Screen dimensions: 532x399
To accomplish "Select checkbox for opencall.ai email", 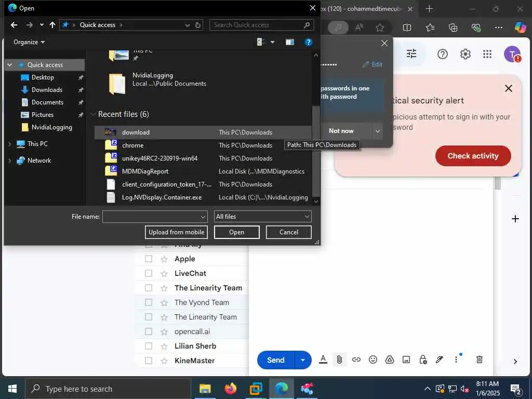I will coord(149,331).
